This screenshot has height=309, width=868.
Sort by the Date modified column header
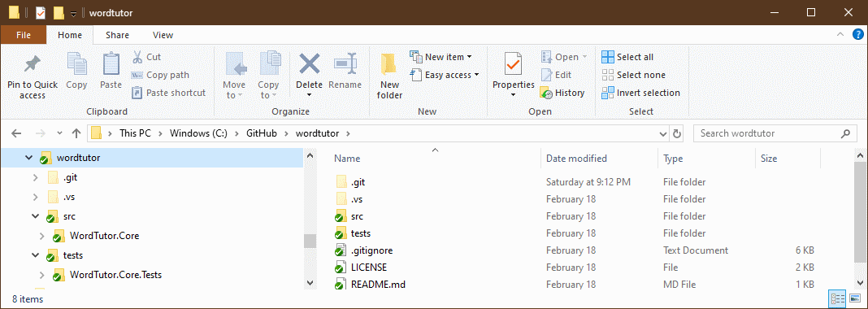point(576,159)
